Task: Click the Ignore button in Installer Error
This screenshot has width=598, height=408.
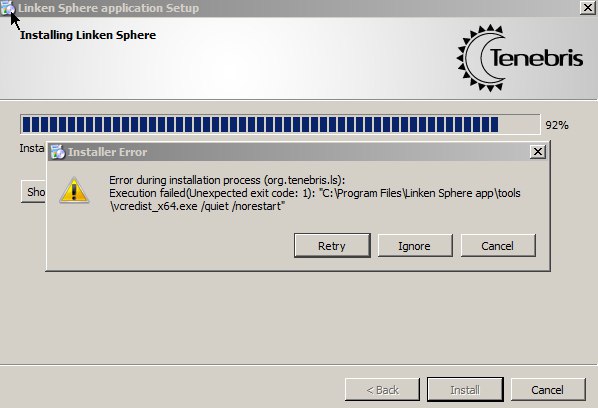Action: click(415, 246)
